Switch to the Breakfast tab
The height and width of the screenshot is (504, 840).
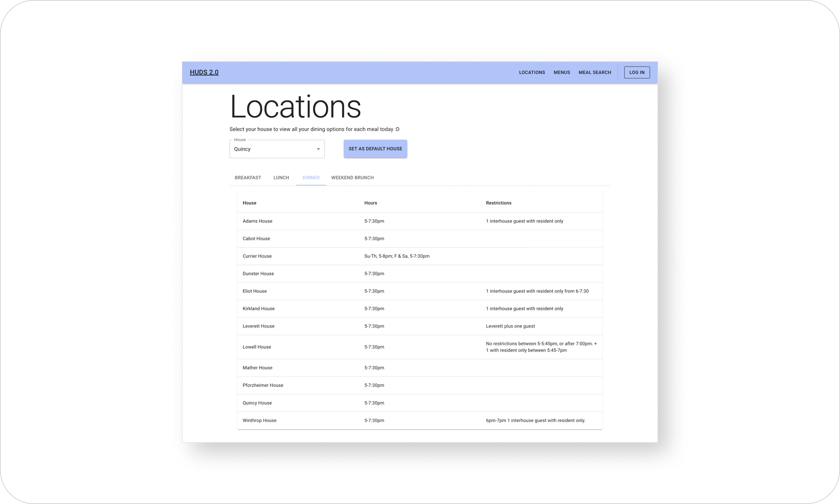pos(248,178)
